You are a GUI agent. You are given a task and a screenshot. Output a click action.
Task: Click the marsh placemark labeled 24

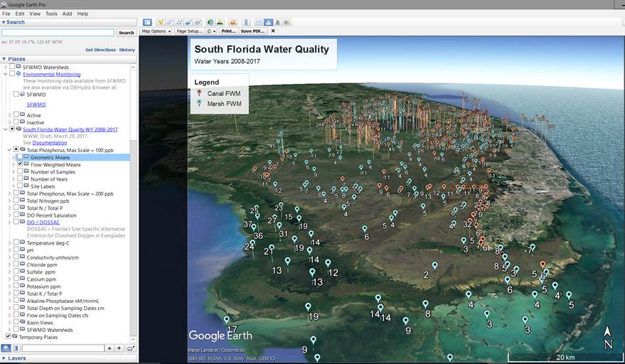[252, 243]
